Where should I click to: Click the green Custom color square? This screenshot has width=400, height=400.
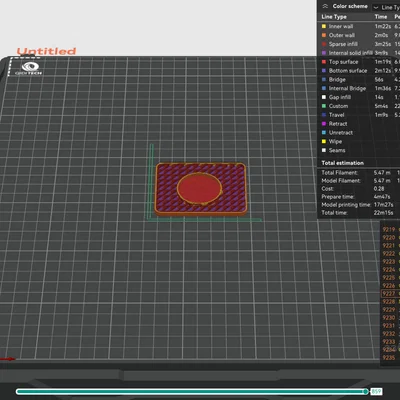click(324, 106)
